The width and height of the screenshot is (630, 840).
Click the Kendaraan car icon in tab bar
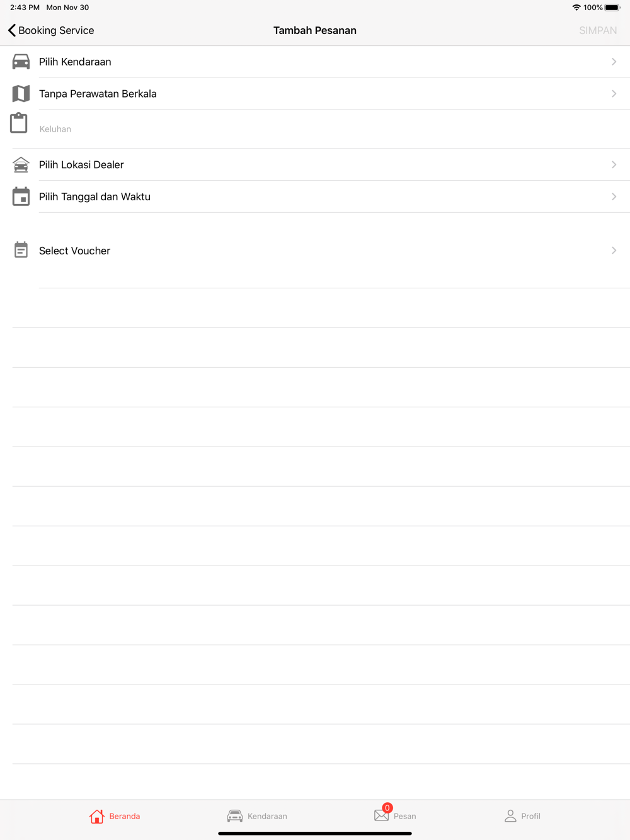pyautogui.click(x=234, y=816)
